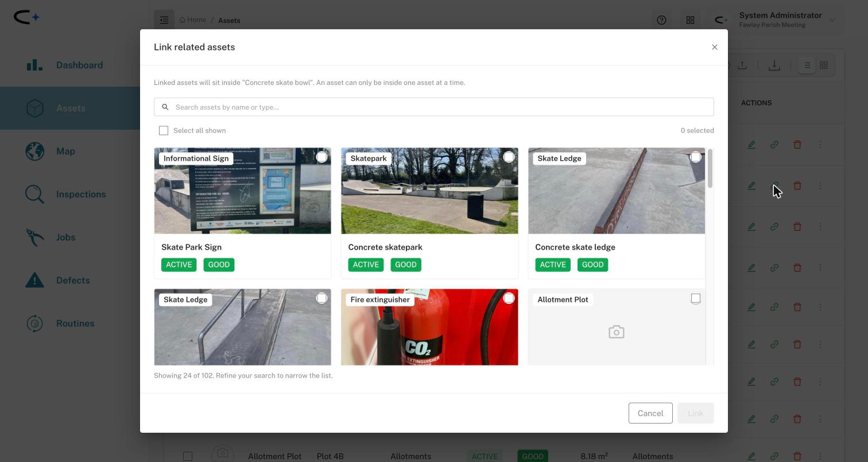
Task: Open the Jobs sidebar item
Action: tap(70, 237)
